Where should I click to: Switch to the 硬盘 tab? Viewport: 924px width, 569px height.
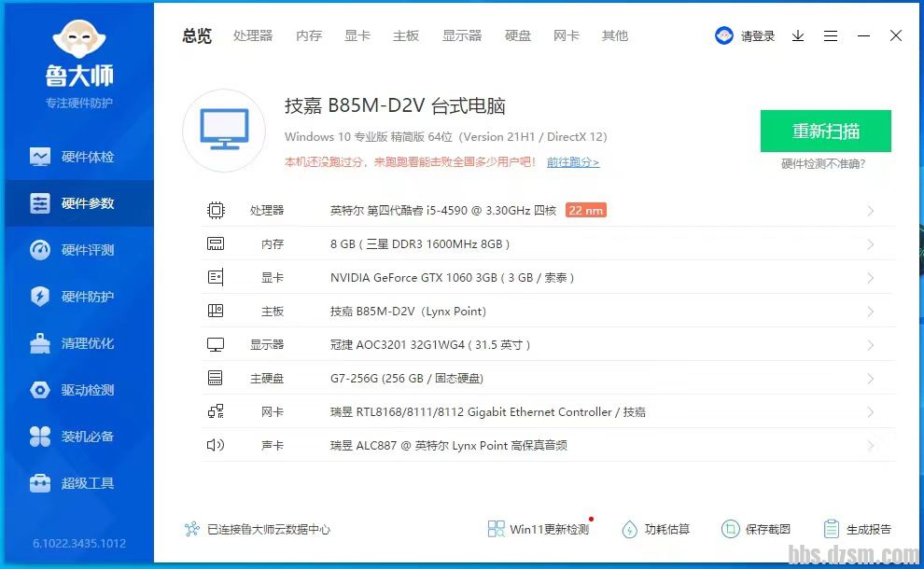[x=518, y=36]
